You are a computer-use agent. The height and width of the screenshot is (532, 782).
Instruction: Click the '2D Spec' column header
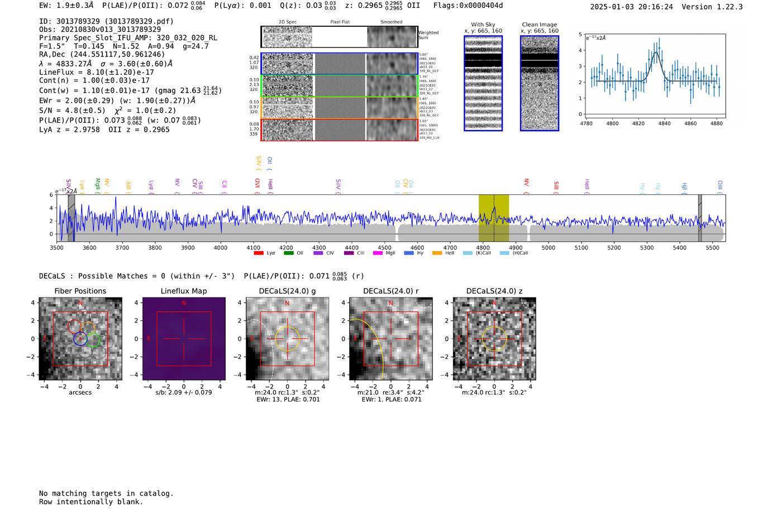click(x=288, y=22)
